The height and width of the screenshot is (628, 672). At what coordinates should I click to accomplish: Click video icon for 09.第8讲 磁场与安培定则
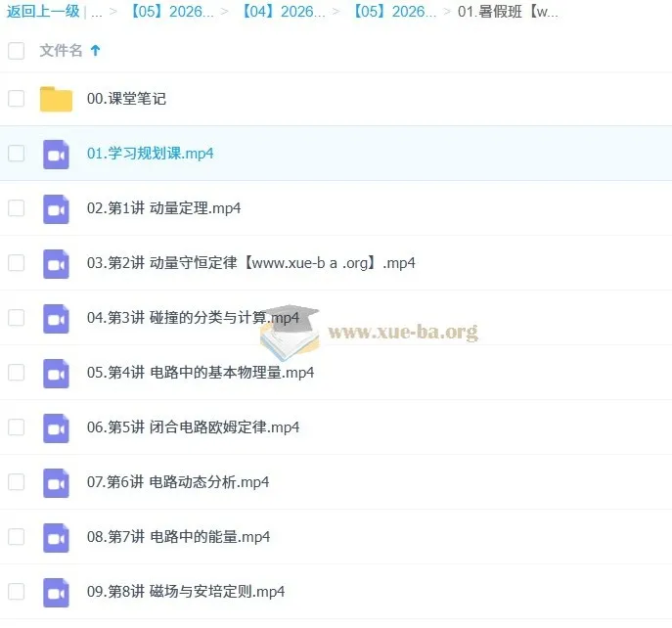[56, 593]
